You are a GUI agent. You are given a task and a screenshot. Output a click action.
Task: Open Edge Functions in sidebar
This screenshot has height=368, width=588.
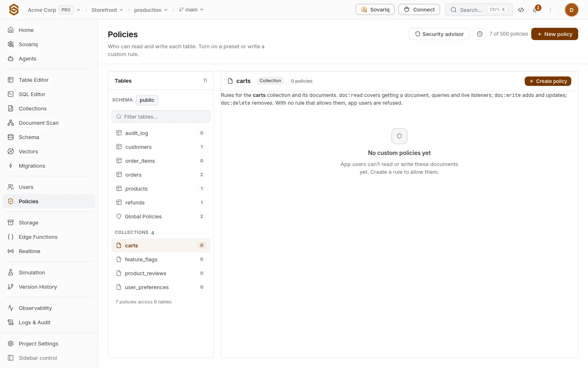pos(49,237)
